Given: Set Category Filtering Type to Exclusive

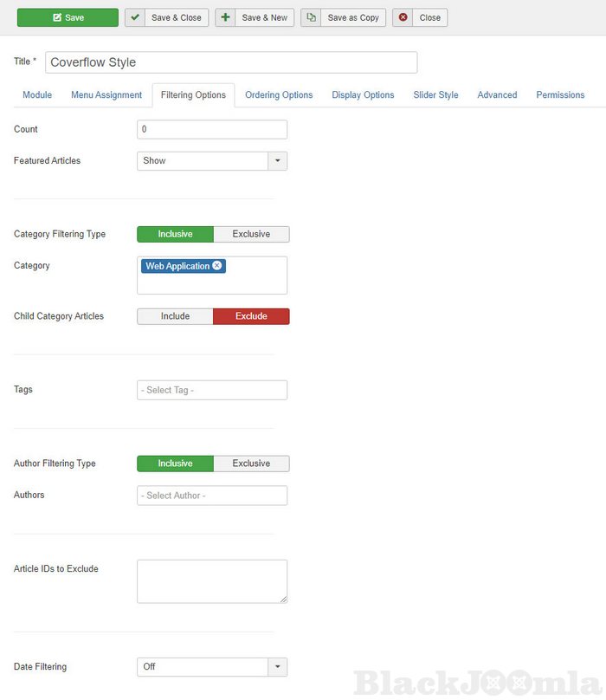Looking at the screenshot, I should (251, 234).
